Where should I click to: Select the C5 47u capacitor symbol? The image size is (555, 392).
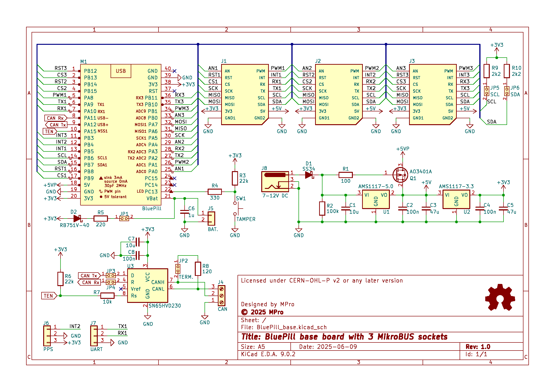503,209
